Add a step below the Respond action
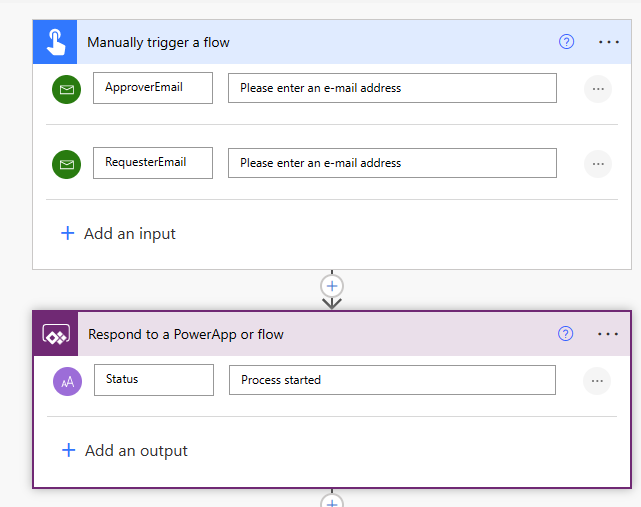 point(332,501)
